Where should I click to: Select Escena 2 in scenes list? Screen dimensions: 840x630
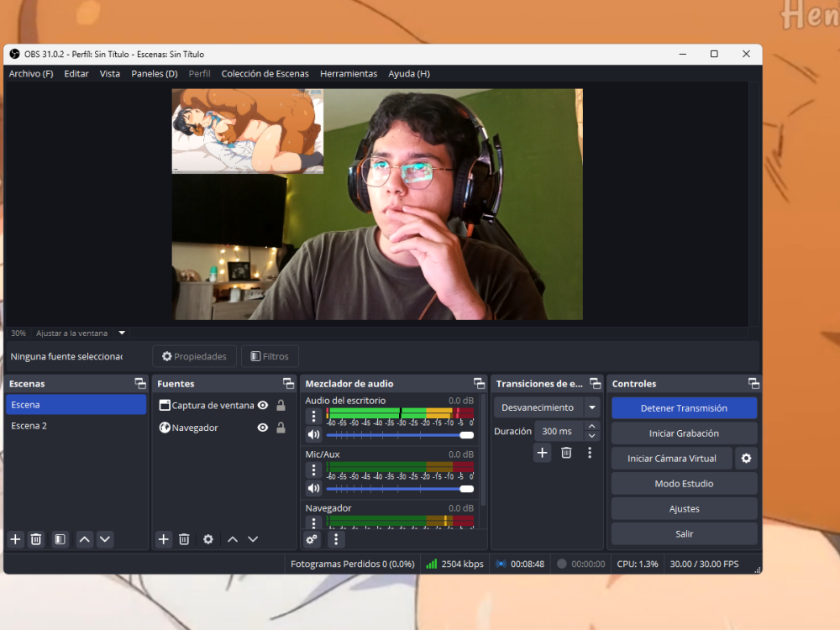pyautogui.click(x=76, y=425)
